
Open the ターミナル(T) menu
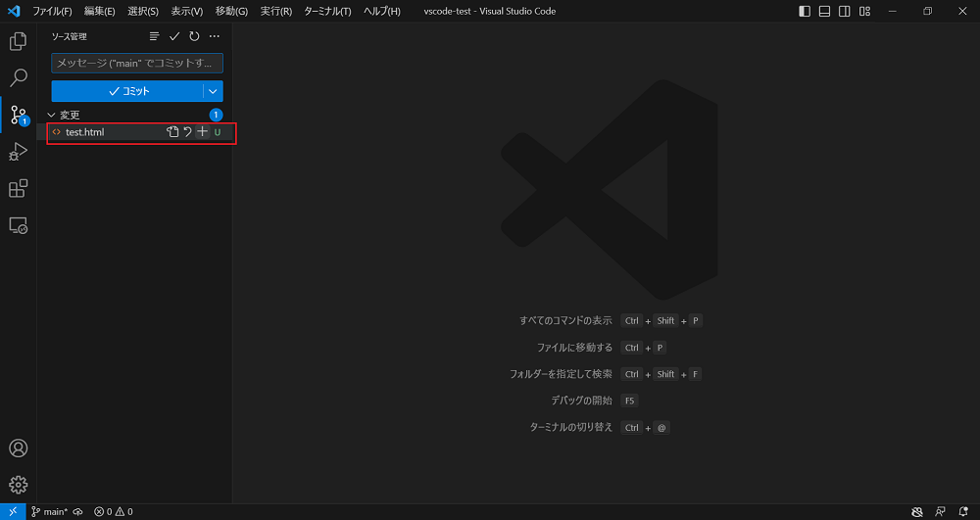tap(327, 11)
